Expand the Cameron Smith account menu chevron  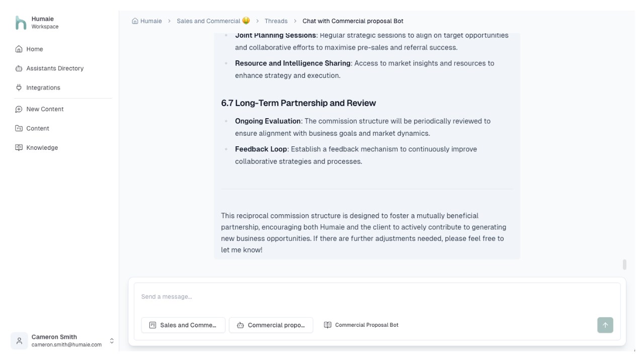coord(112,341)
